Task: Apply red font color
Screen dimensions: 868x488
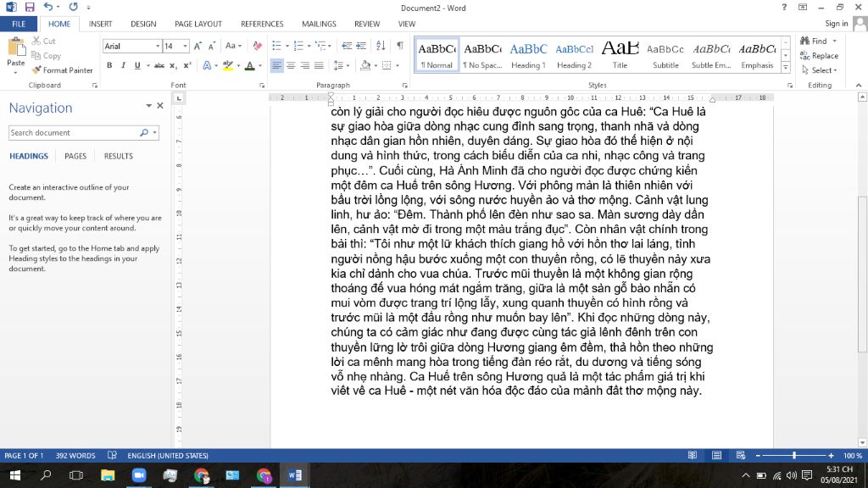Action: click(x=250, y=65)
